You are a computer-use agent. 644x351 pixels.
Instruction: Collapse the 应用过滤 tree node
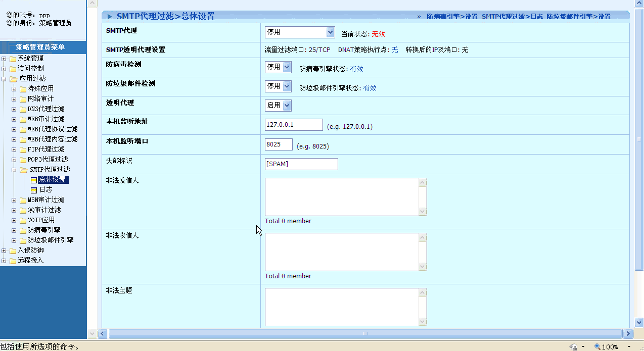tap(4, 79)
